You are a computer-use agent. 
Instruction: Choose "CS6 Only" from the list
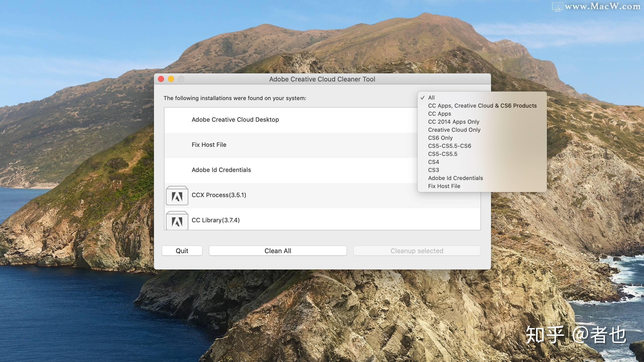(440, 138)
